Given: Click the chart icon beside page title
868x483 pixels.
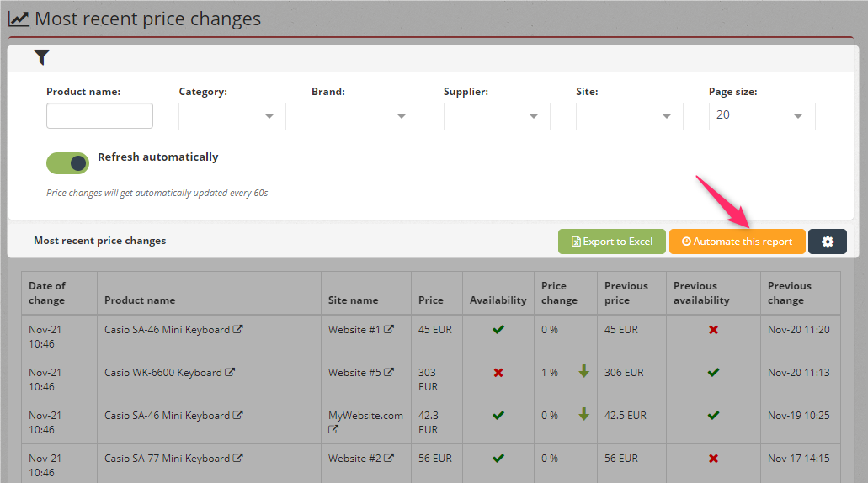Looking at the screenshot, I should (19, 19).
